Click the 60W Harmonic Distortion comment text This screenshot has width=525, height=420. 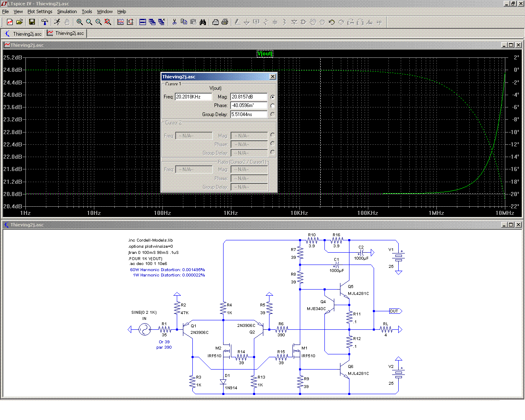pos(167,270)
